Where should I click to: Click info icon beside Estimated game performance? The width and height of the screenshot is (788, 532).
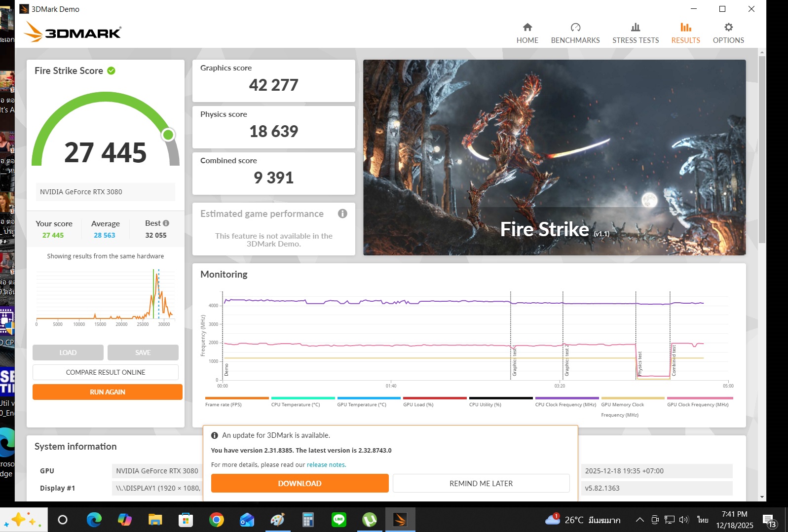click(342, 213)
